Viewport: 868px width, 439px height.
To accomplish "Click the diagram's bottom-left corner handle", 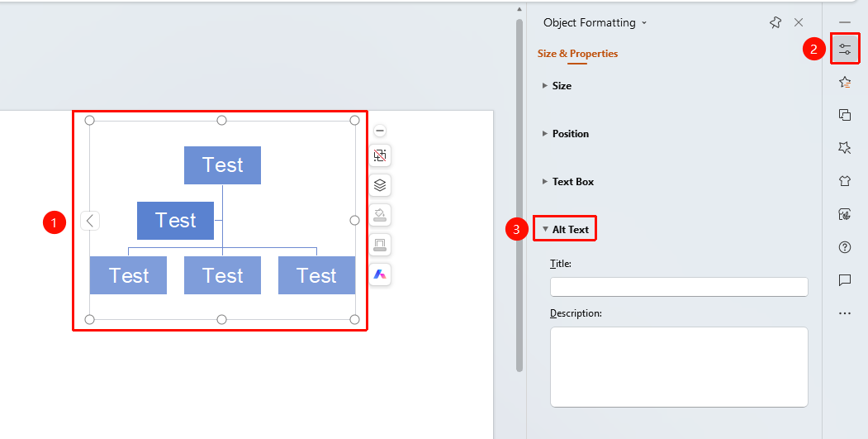I will (90, 319).
